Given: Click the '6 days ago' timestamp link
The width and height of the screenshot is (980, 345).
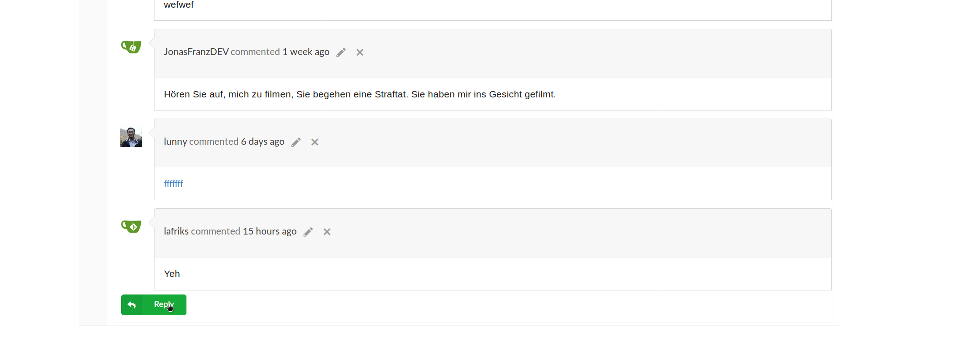Looking at the screenshot, I should [x=263, y=141].
